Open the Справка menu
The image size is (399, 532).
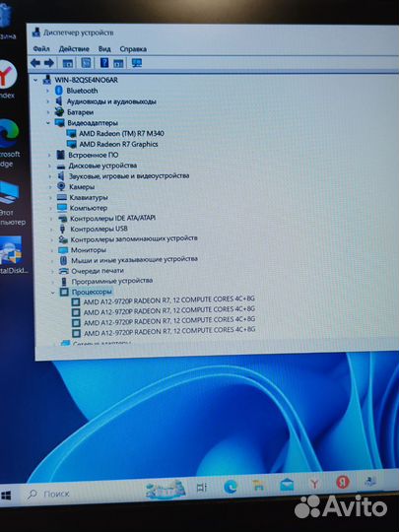click(x=133, y=49)
